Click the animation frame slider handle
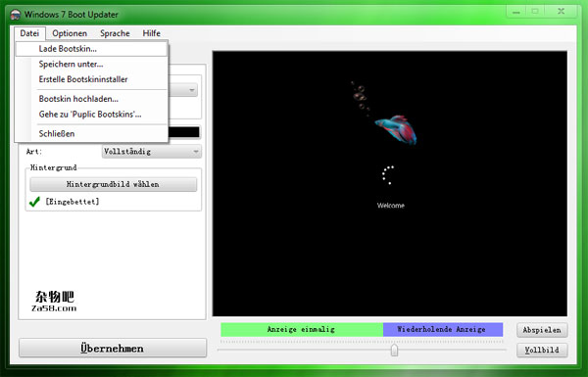 394,350
